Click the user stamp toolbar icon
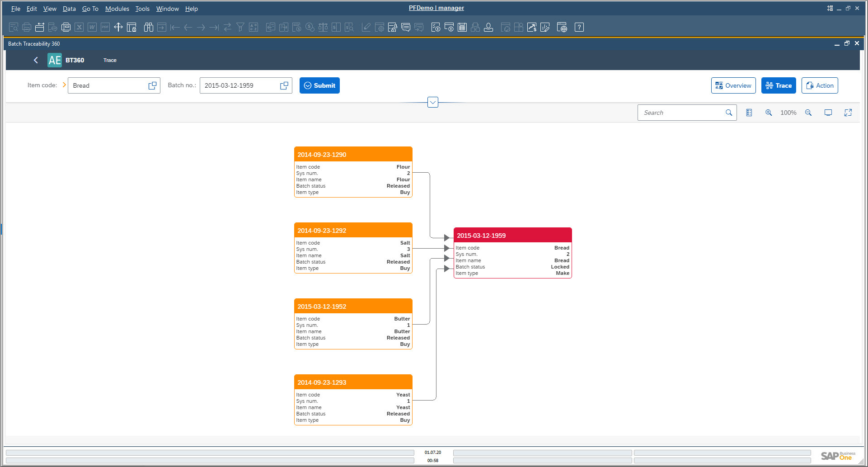The image size is (868, 467). (488, 27)
